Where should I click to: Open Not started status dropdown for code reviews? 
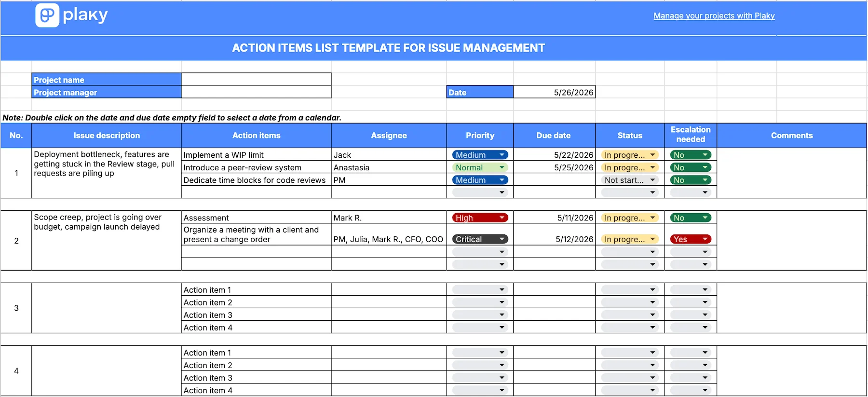click(x=630, y=180)
